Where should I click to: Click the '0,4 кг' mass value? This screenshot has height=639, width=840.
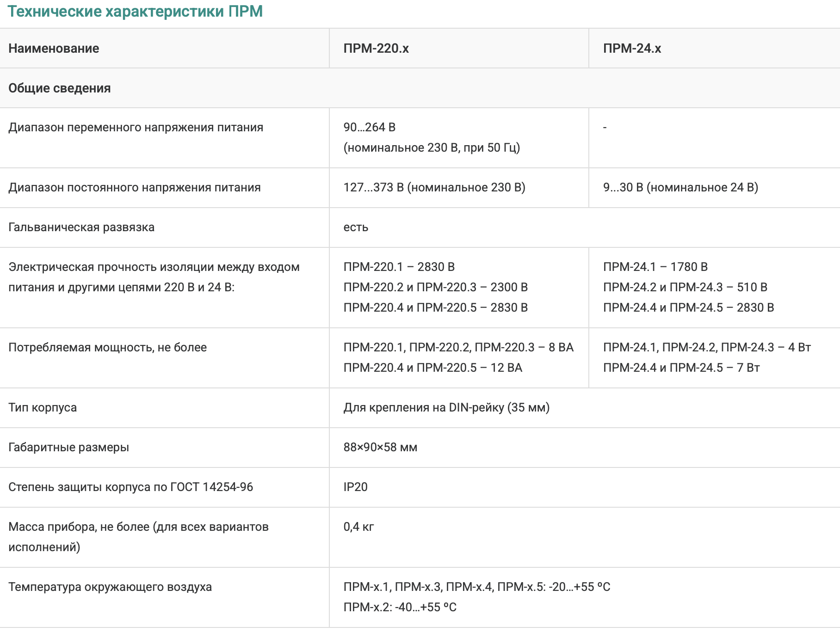point(358,527)
